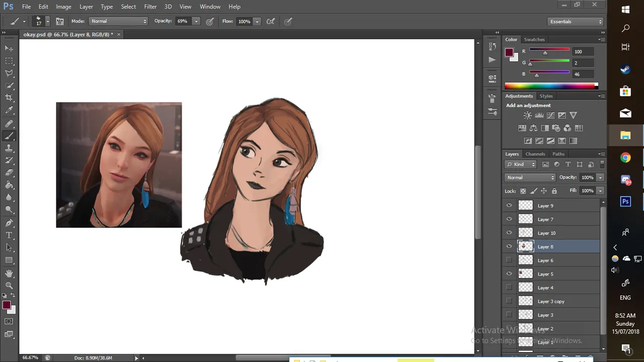Open the Image menu
The height and width of the screenshot is (362, 644).
coord(63,7)
